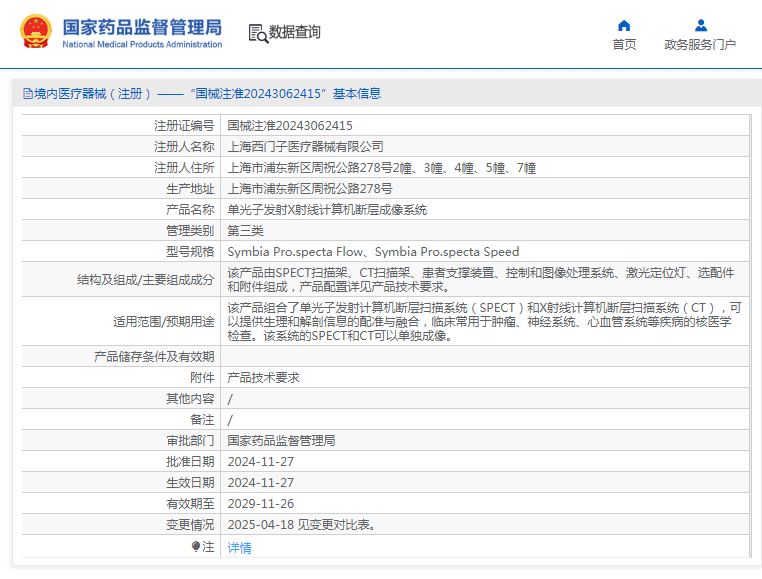The width and height of the screenshot is (762, 579).
Task: Click the 备注 row label
Action: 202,420
